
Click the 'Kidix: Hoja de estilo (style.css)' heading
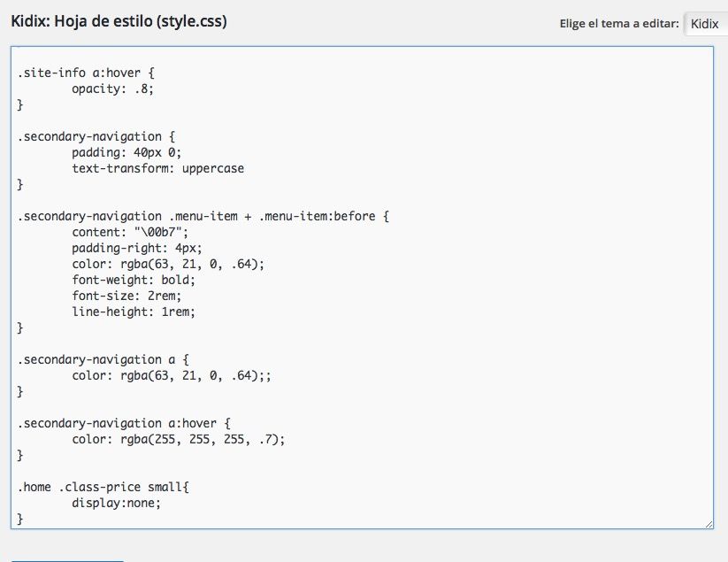click(x=119, y=21)
